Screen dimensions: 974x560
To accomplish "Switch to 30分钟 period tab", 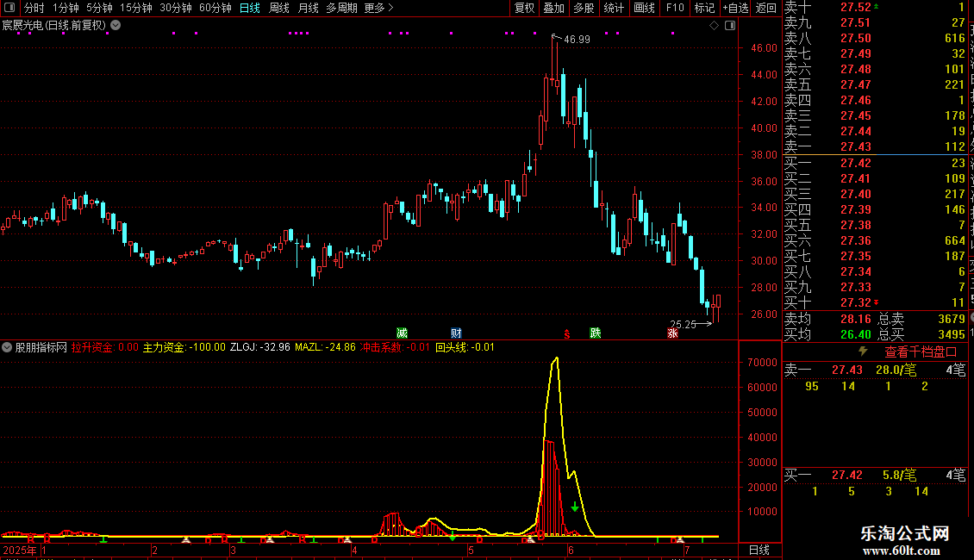I will [x=175, y=8].
